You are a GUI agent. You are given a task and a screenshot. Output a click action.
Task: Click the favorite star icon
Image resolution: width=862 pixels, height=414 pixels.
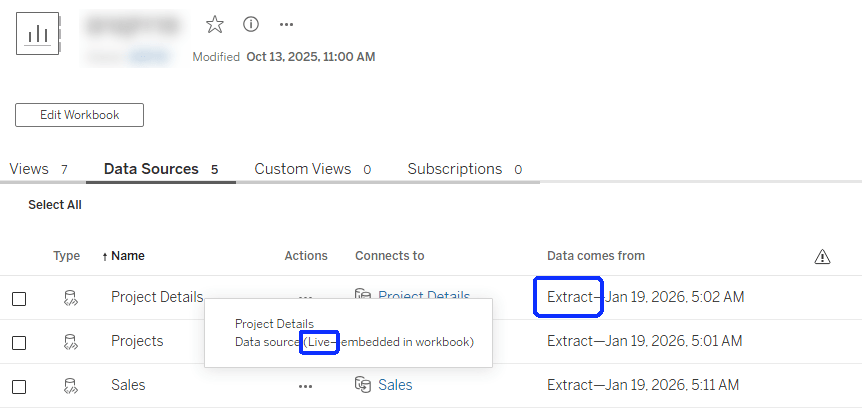pos(215,24)
